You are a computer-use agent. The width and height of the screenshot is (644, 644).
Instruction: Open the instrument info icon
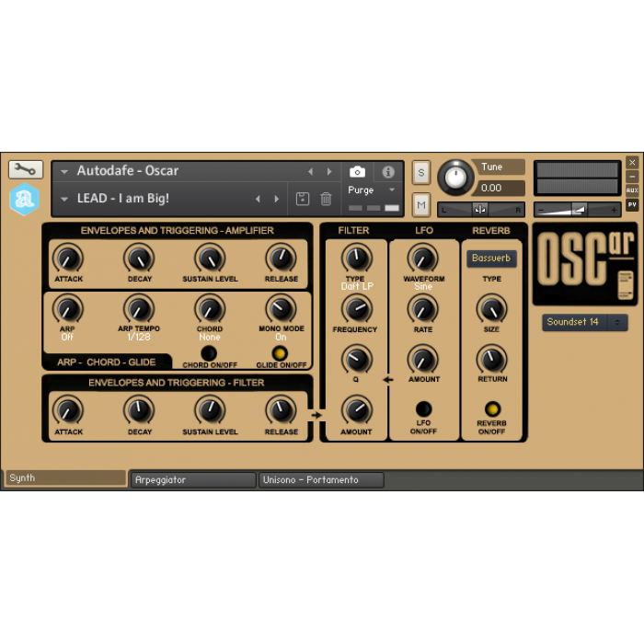point(388,172)
